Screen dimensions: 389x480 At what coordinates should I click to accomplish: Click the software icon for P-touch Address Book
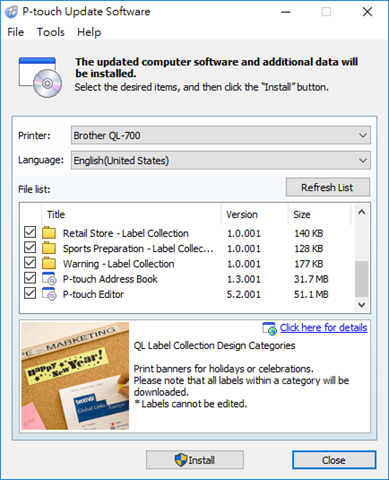point(49,278)
